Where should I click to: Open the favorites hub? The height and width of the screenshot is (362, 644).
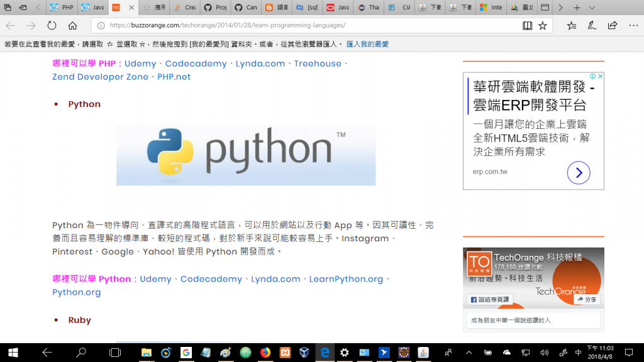571,25
